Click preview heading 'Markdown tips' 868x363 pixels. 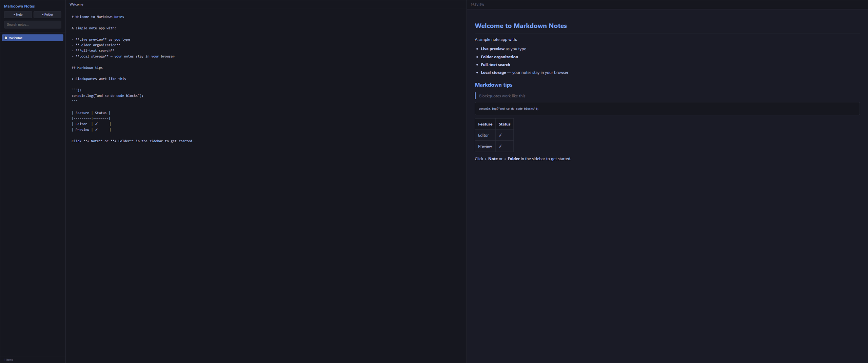[493, 85]
